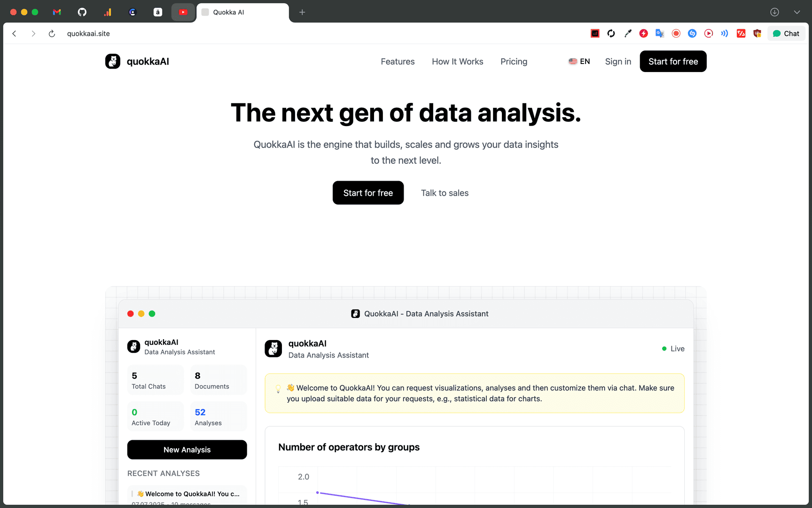
Task: Open the EN language selector
Action: point(579,61)
